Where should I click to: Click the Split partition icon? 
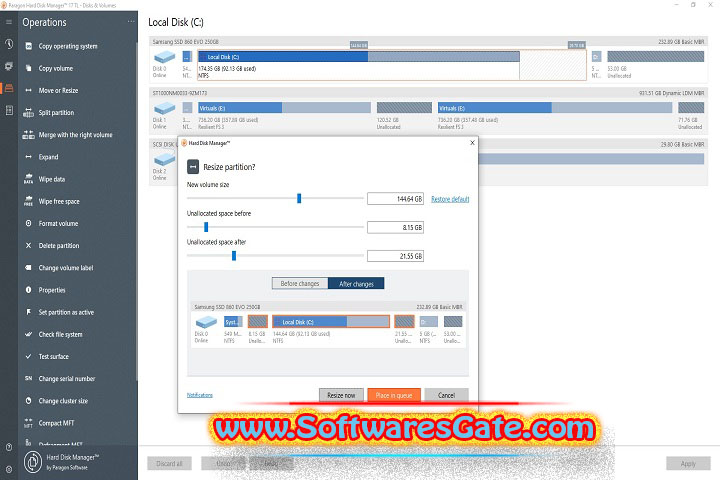pyautogui.click(x=28, y=113)
